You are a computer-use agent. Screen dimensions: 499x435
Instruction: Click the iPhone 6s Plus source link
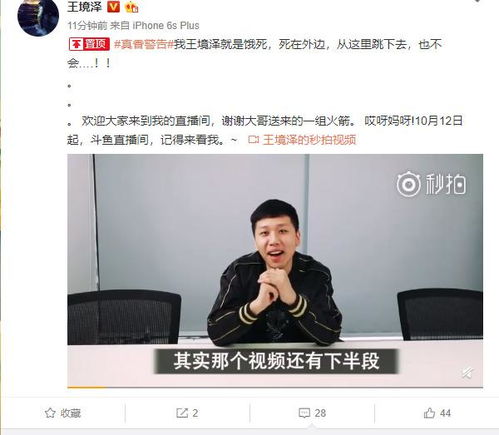click(x=166, y=26)
